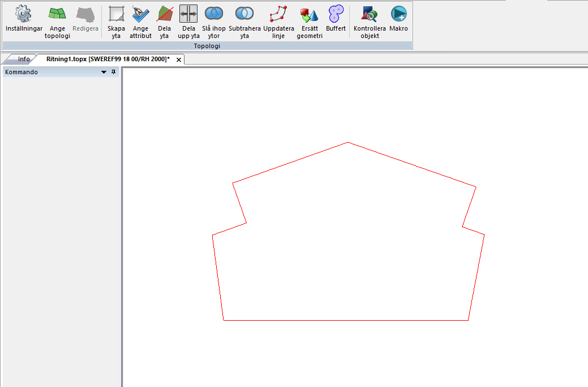The width and height of the screenshot is (588, 387).
Task: Switch to the Info tab
Action: point(24,59)
